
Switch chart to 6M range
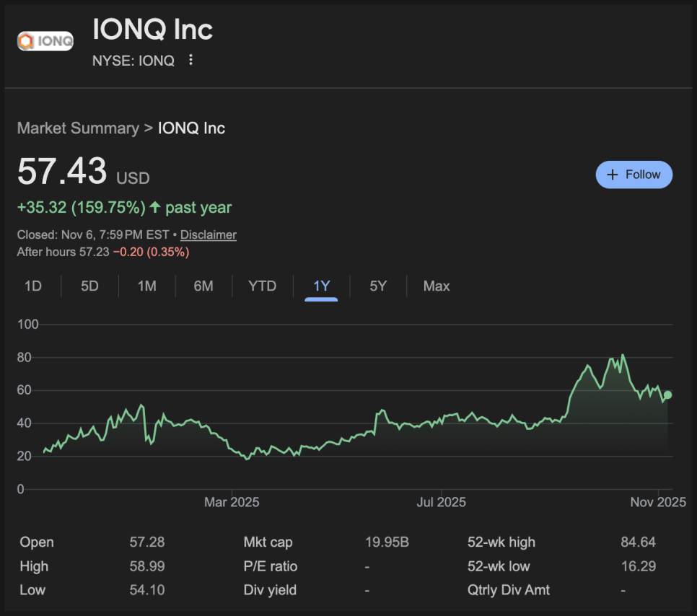point(203,286)
